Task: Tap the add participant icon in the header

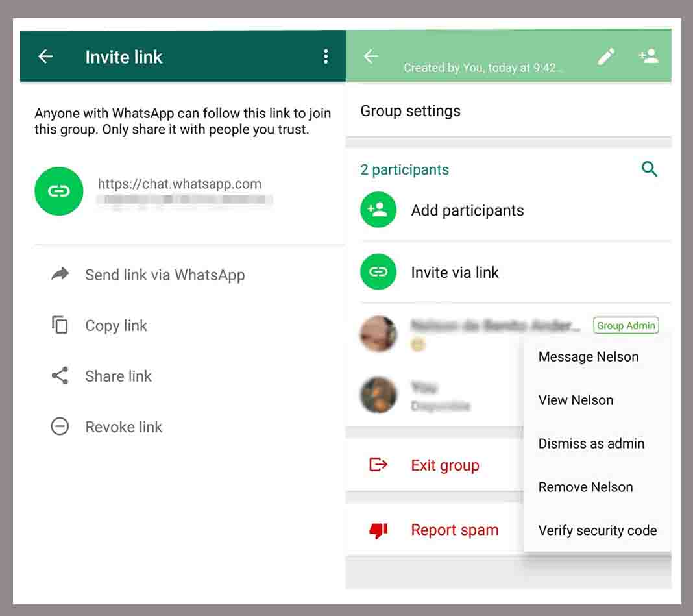Action: coord(648,56)
